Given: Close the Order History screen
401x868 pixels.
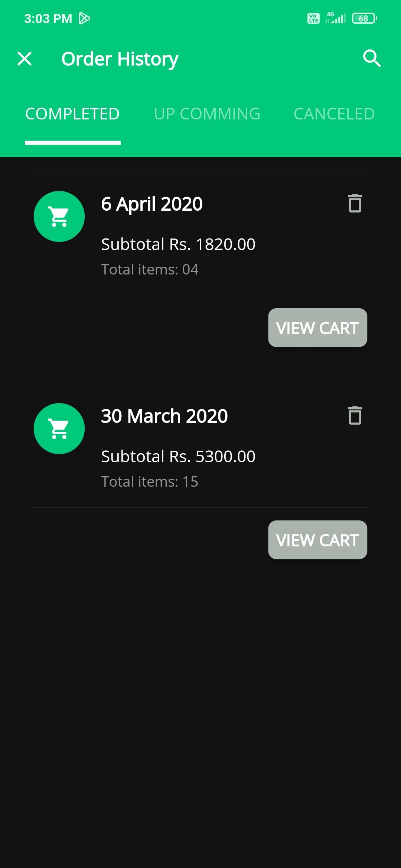Looking at the screenshot, I should point(25,59).
